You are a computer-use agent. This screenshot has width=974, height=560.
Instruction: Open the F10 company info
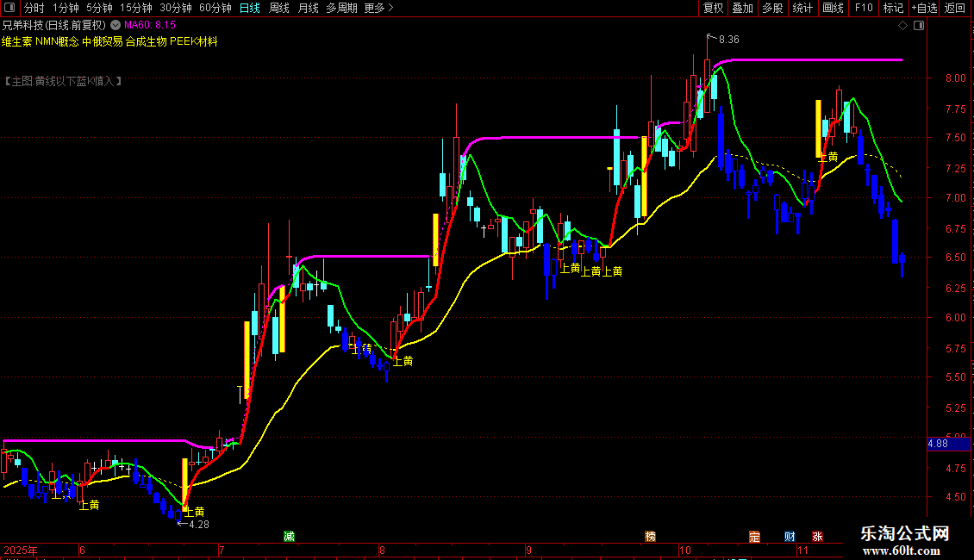point(864,8)
